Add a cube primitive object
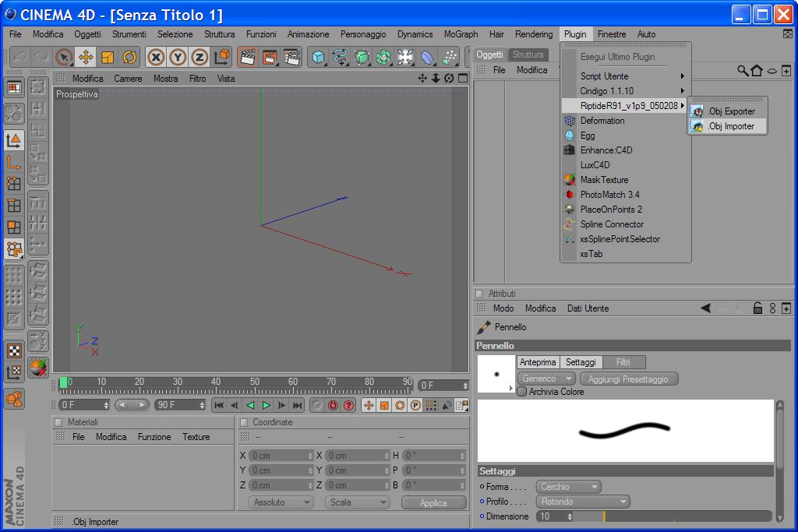 (x=318, y=58)
